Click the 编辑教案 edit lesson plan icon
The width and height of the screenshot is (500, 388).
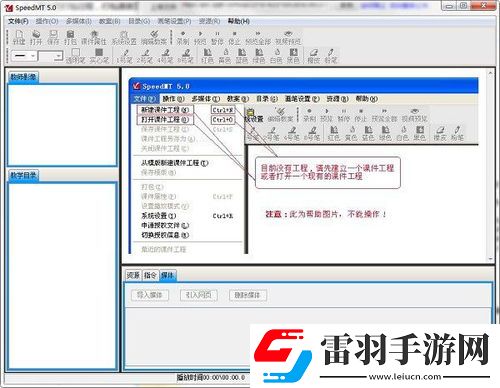tap(153, 37)
